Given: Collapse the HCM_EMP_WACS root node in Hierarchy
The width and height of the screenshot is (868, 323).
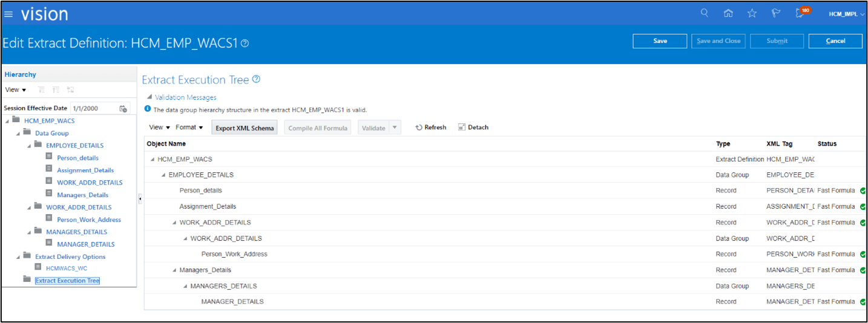Looking at the screenshot, I should tap(7, 120).
